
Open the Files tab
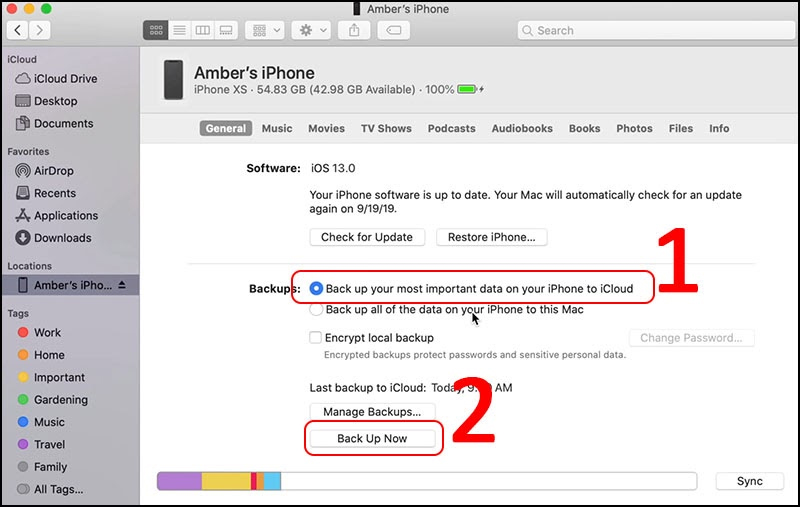coord(681,129)
